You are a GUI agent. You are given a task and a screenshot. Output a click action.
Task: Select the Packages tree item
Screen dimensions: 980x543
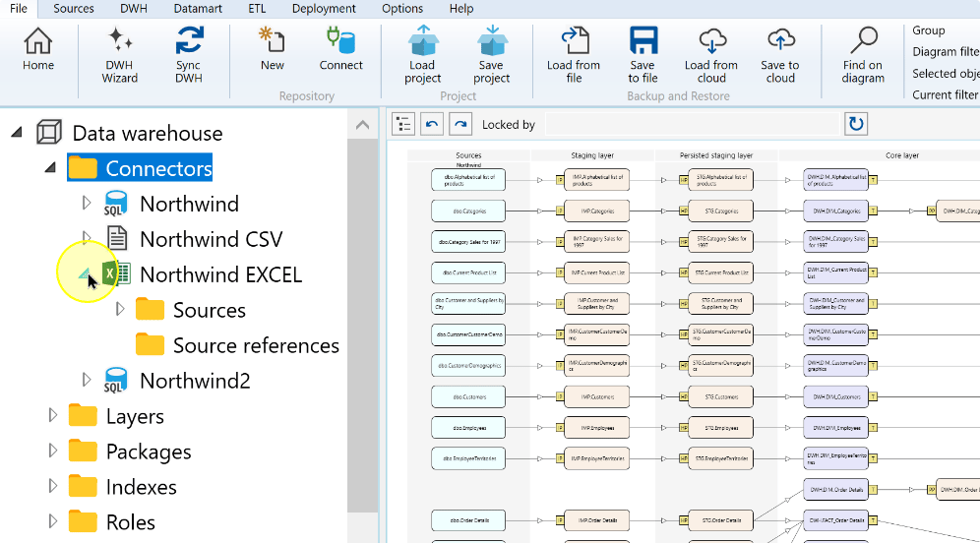pos(149,452)
